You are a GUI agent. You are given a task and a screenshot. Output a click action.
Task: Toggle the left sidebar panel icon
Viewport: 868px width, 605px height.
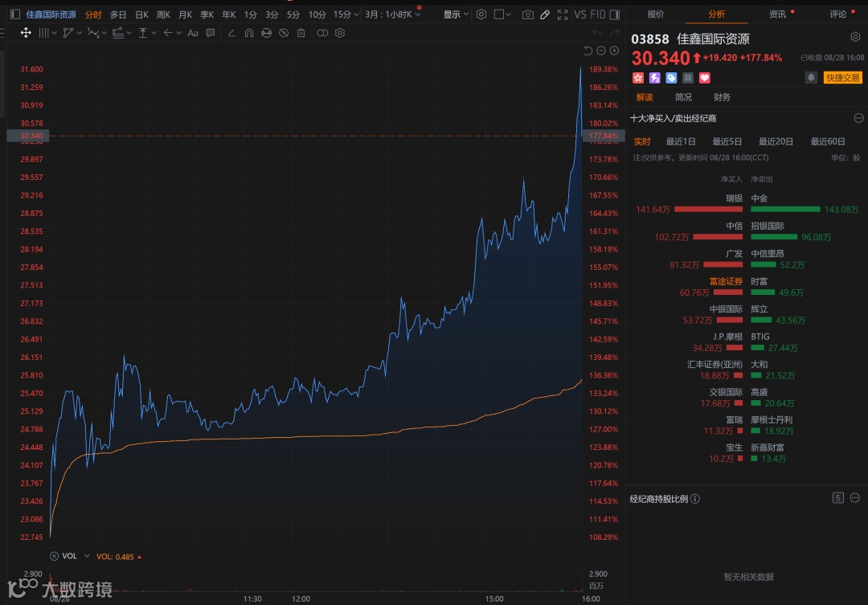[x=15, y=14]
